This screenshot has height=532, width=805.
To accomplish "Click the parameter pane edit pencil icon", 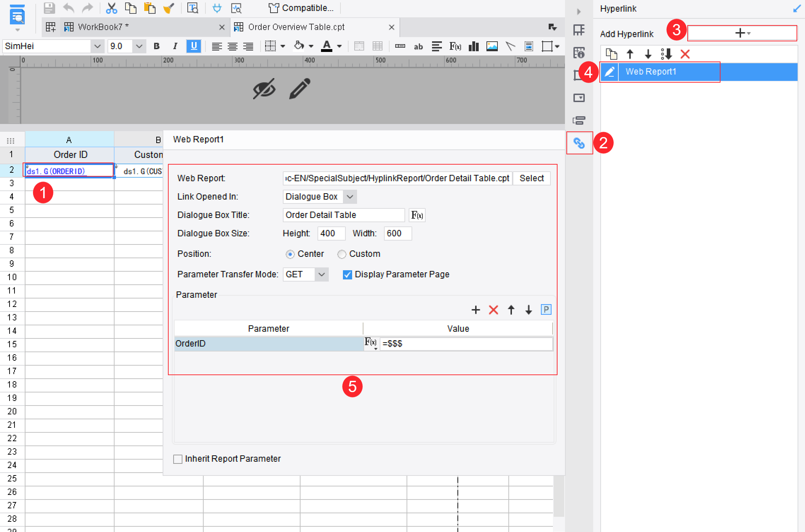I will (x=300, y=88).
